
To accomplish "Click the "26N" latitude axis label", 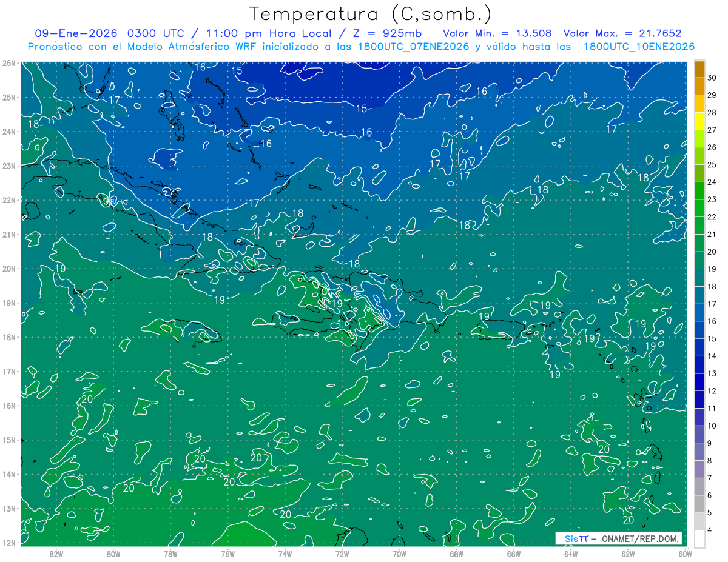I will pyautogui.click(x=9, y=63).
